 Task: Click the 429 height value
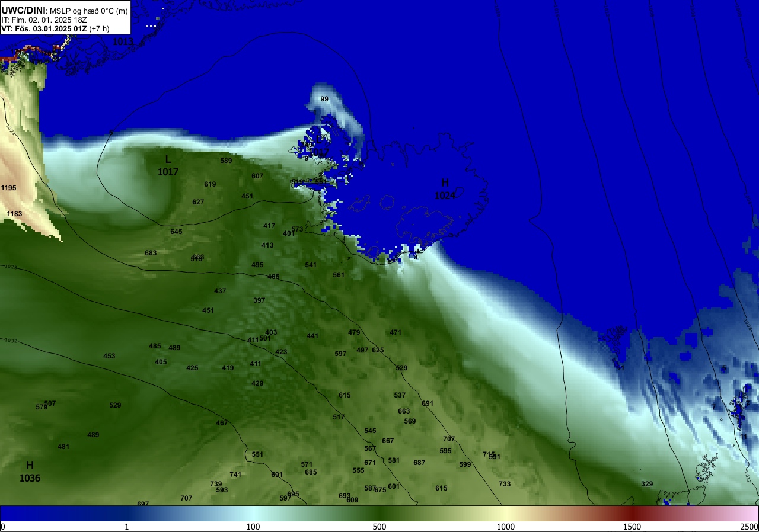coord(257,383)
